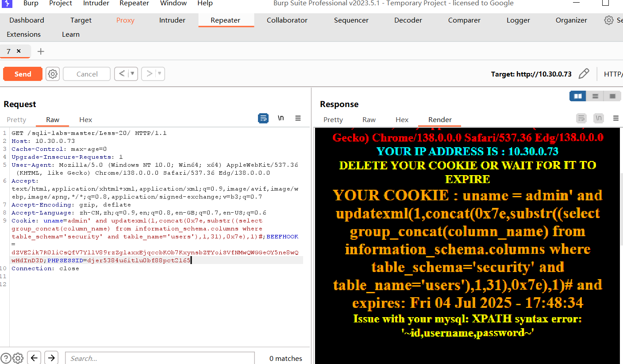The height and width of the screenshot is (364, 623).
Task: Select the response Pretty view tab
Action: [333, 120]
